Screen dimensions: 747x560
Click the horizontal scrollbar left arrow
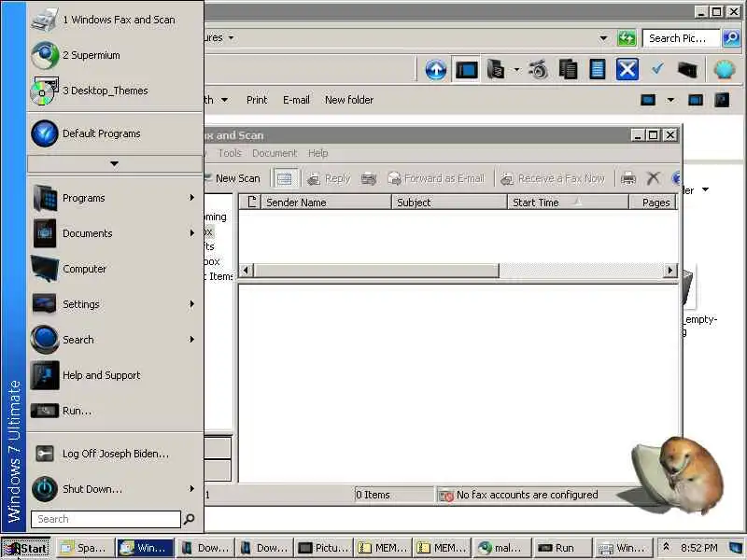pos(246,271)
